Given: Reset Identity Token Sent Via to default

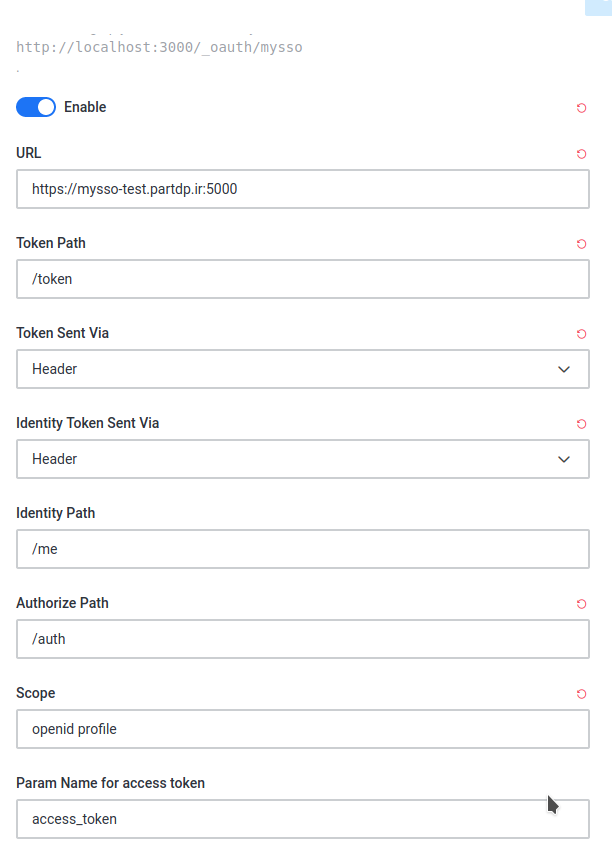Looking at the screenshot, I should pyautogui.click(x=581, y=424).
